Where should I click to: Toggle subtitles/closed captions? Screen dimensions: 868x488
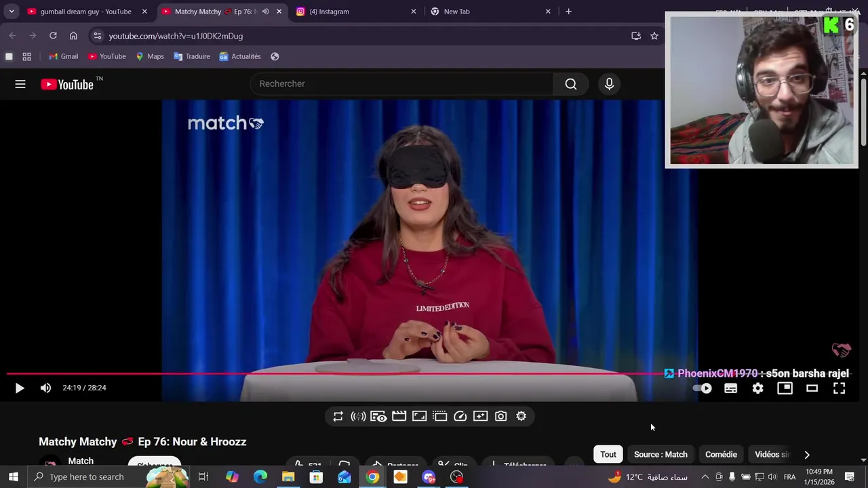(730, 388)
